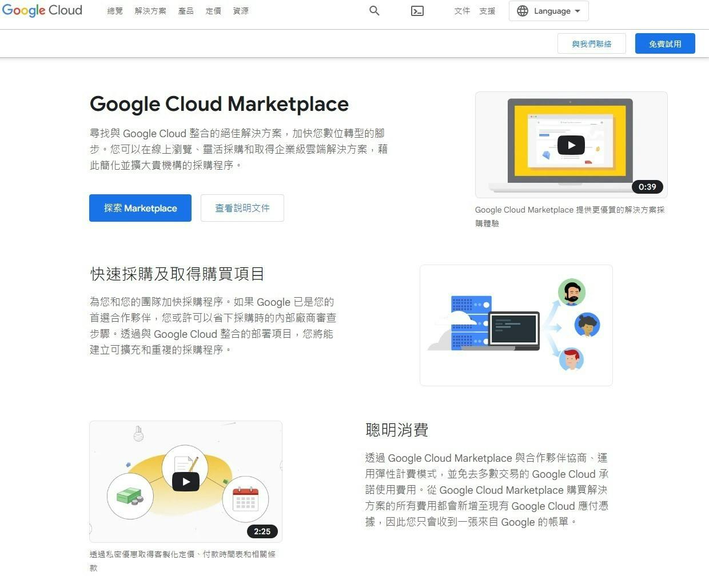This screenshot has width=709, height=588.
Task: Open the 產品 nav menu item
Action: (x=186, y=11)
